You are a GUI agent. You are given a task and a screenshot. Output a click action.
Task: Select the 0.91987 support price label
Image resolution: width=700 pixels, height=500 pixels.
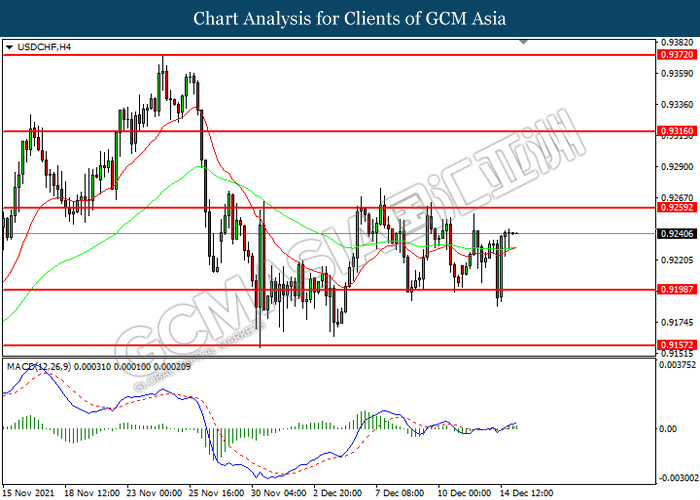pyautogui.click(x=676, y=289)
